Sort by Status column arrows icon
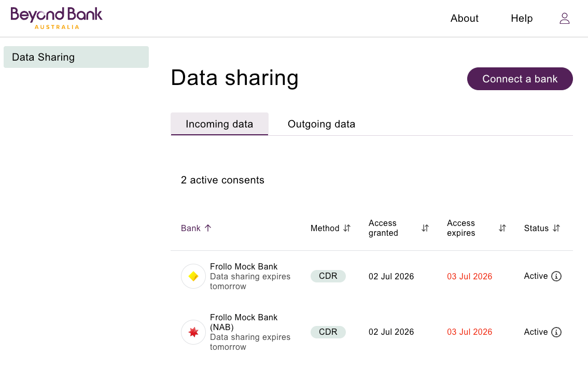The height and width of the screenshot is (384, 588). point(556,228)
